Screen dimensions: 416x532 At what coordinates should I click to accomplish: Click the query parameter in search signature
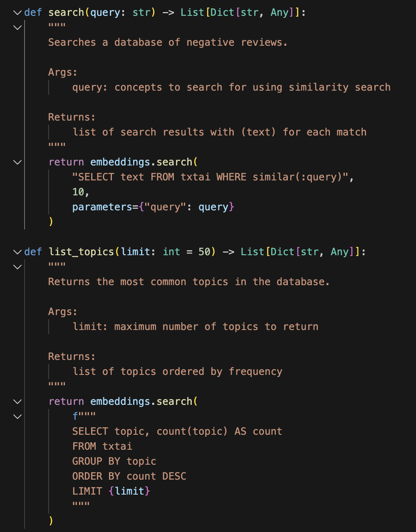(x=105, y=12)
